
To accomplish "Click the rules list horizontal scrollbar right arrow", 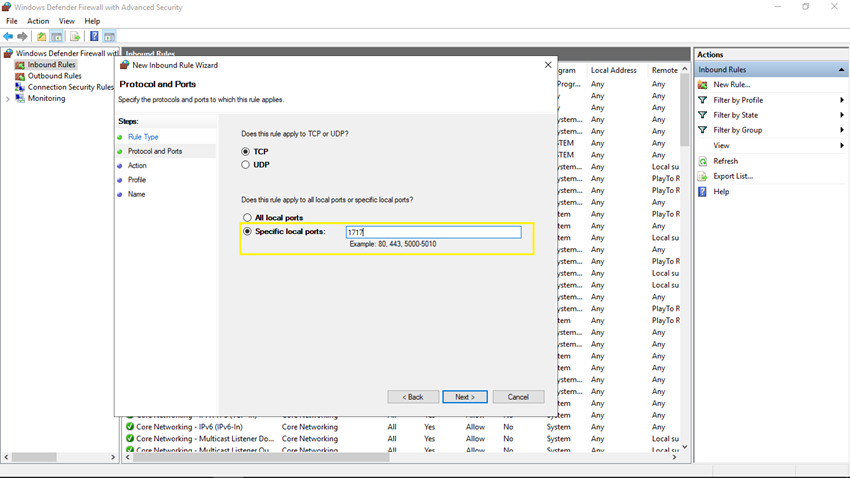I will [x=674, y=457].
